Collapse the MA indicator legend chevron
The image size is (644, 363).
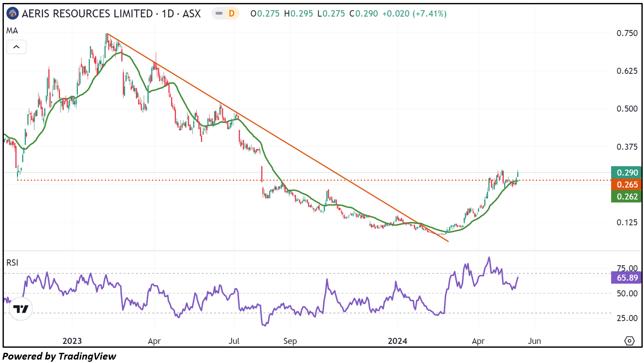(x=16, y=47)
